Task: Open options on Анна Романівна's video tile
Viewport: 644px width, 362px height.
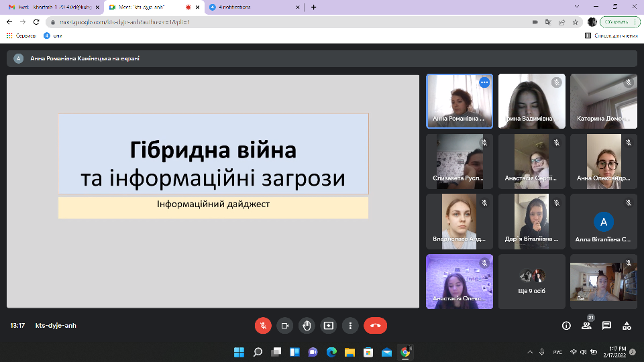Action: [x=484, y=82]
